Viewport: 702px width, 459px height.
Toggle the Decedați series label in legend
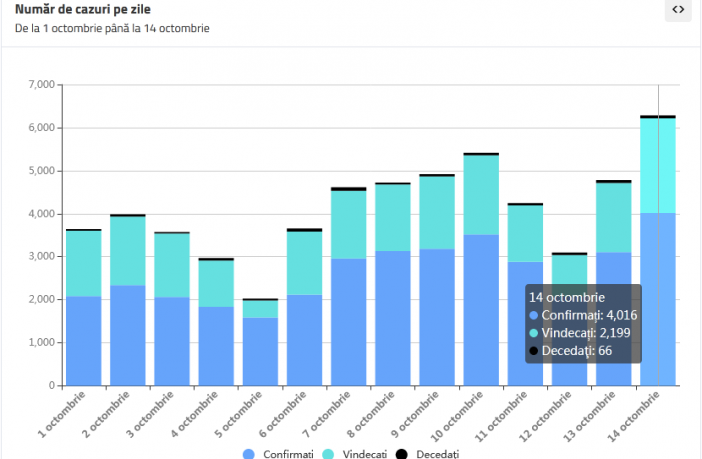(438, 454)
